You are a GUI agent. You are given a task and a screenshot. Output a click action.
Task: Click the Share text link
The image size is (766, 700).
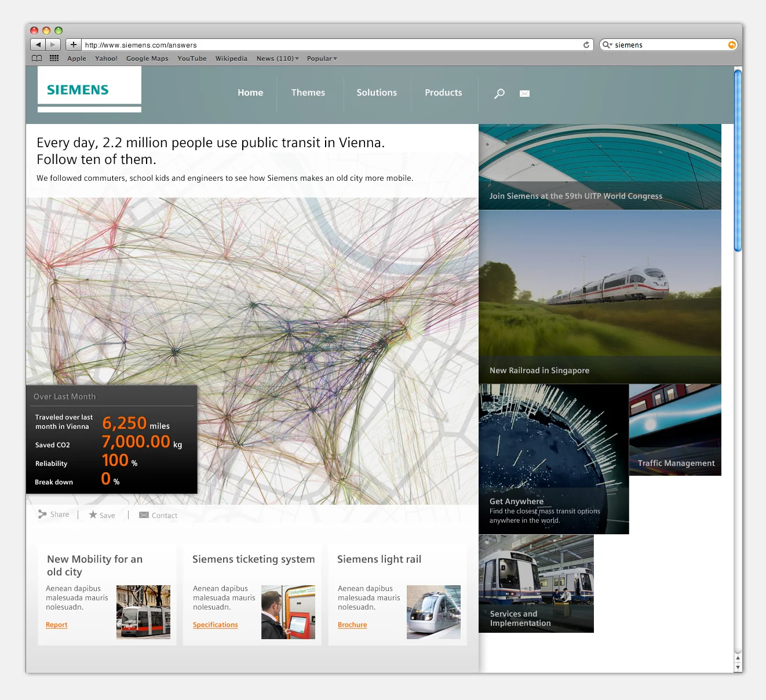(x=60, y=515)
